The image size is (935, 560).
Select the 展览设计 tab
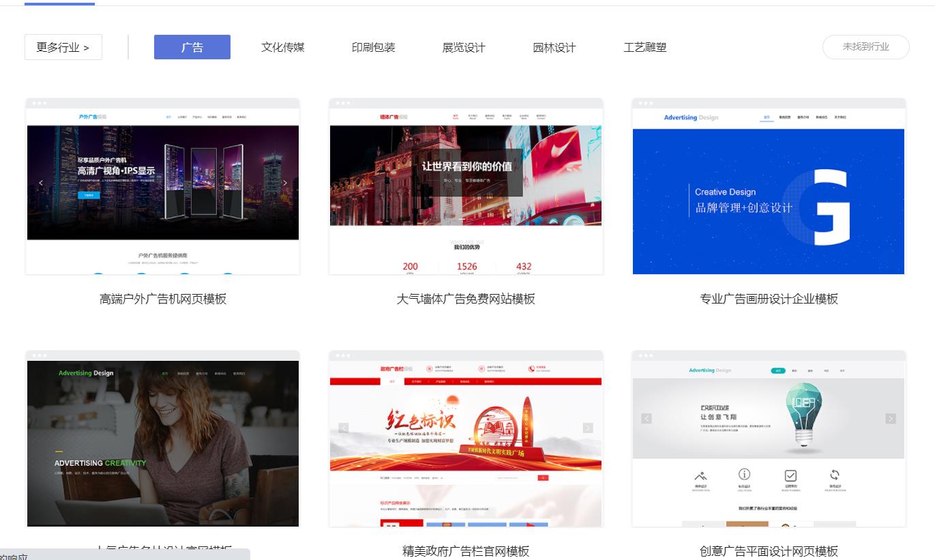(463, 47)
